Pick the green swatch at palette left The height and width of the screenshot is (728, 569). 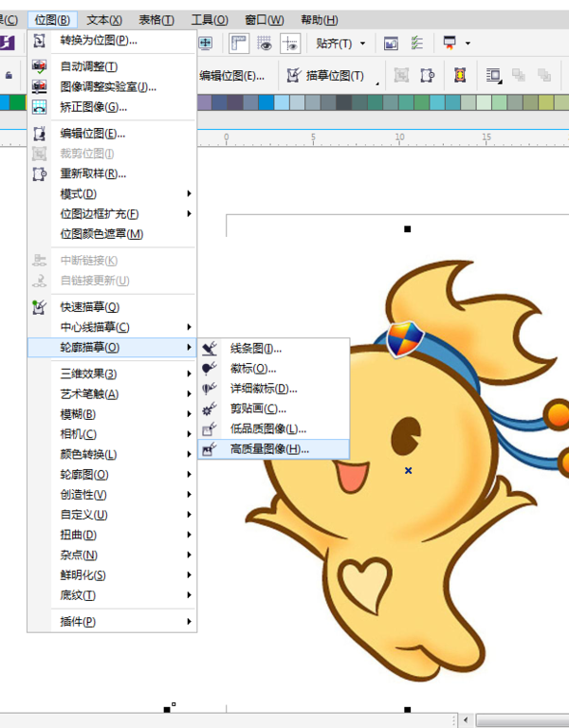(x=18, y=102)
